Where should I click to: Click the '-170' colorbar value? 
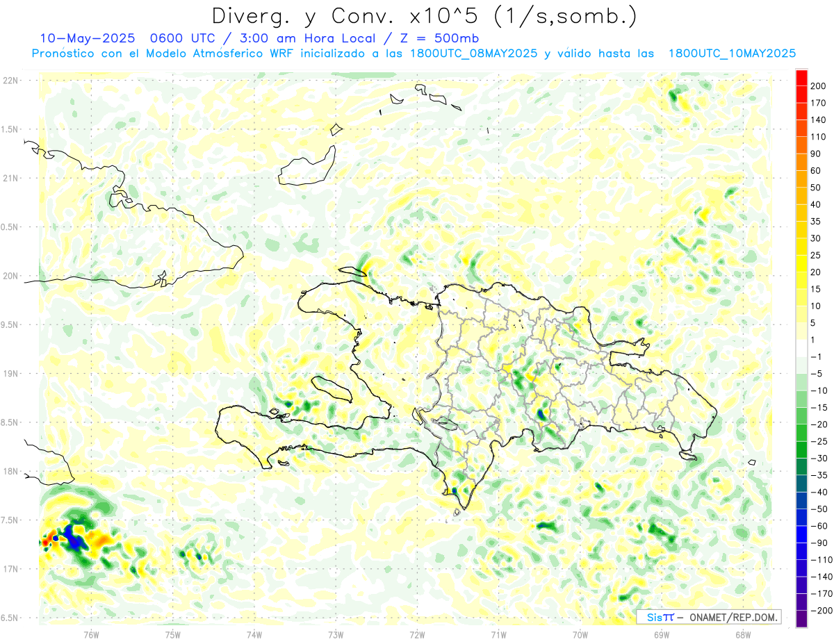(x=821, y=594)
